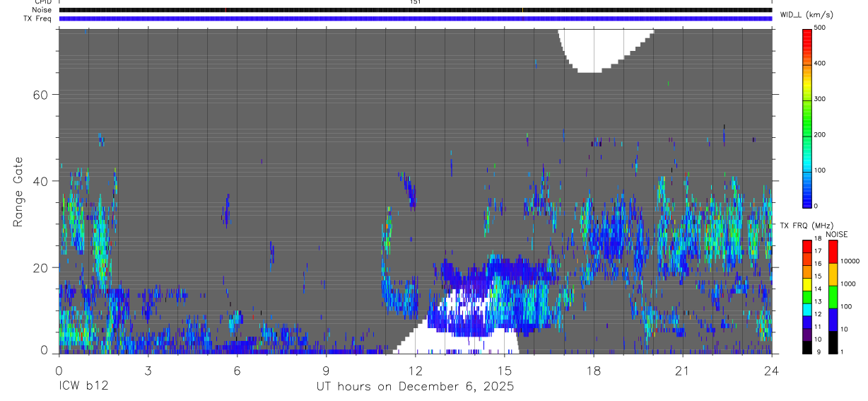Viewport: 868px width, 401px height.
Task: Click the 100 tick on the WID colorbar
Action: [820, 170]
